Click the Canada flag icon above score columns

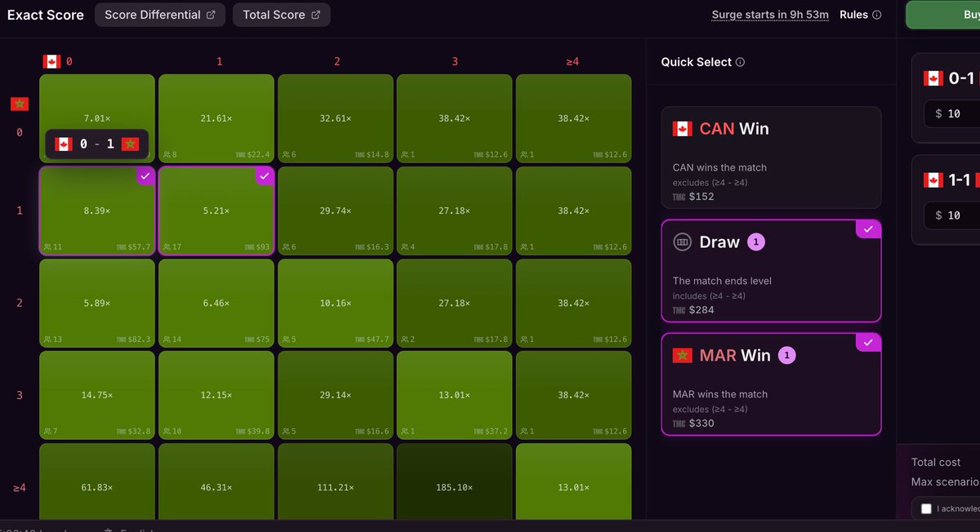tap(51, 61)
